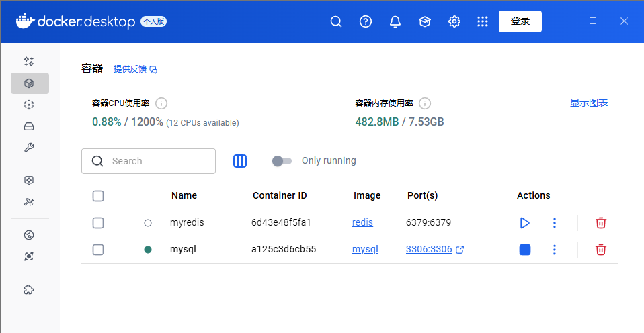This screenshot has height=333, width=644.
Task: Delete the mysql container
Action: tap(601, 250)
